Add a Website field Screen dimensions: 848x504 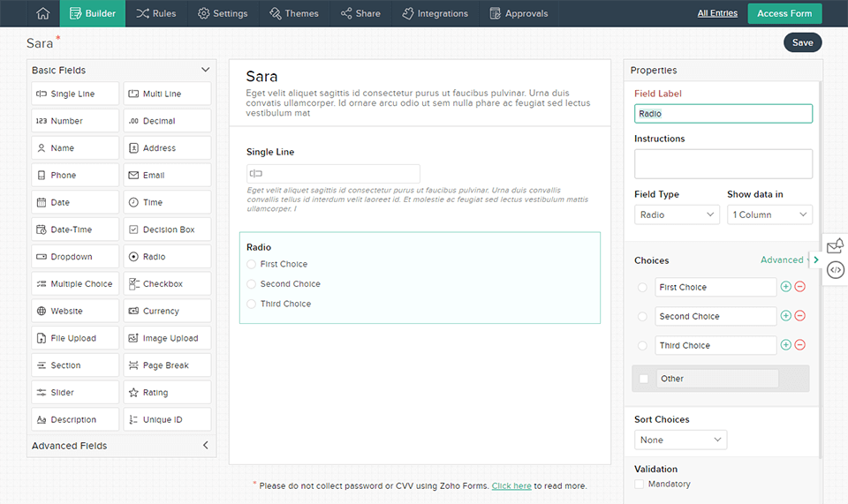click(75, 311)
